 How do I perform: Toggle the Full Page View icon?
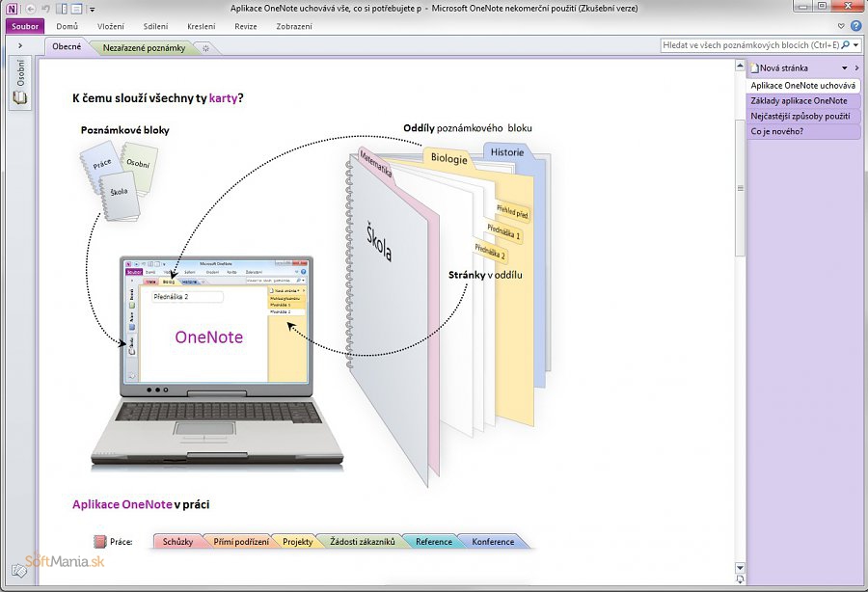point(77,9)
